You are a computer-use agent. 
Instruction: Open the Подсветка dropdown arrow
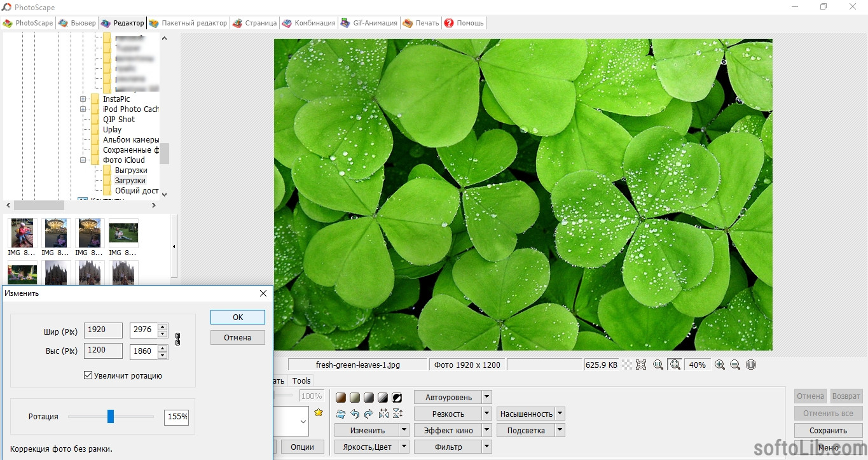pyautogui.click(x=560, y=430)
